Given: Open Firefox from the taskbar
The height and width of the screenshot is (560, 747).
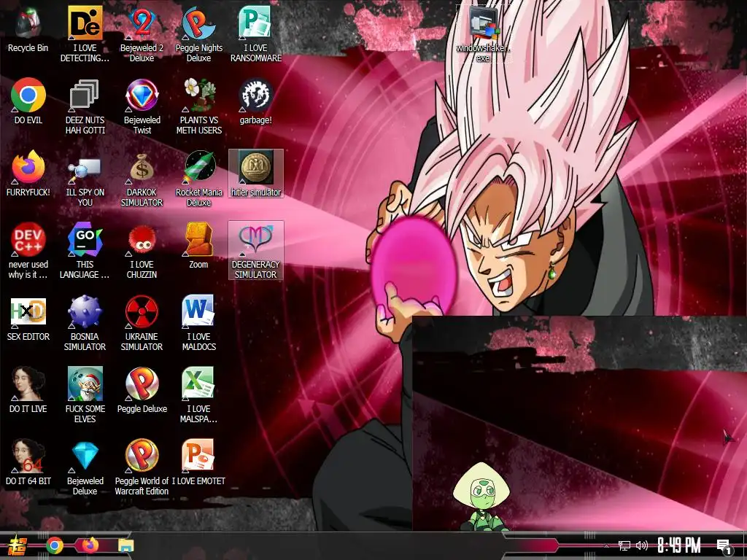Looking at the screenshot, I should pos(90,545).
